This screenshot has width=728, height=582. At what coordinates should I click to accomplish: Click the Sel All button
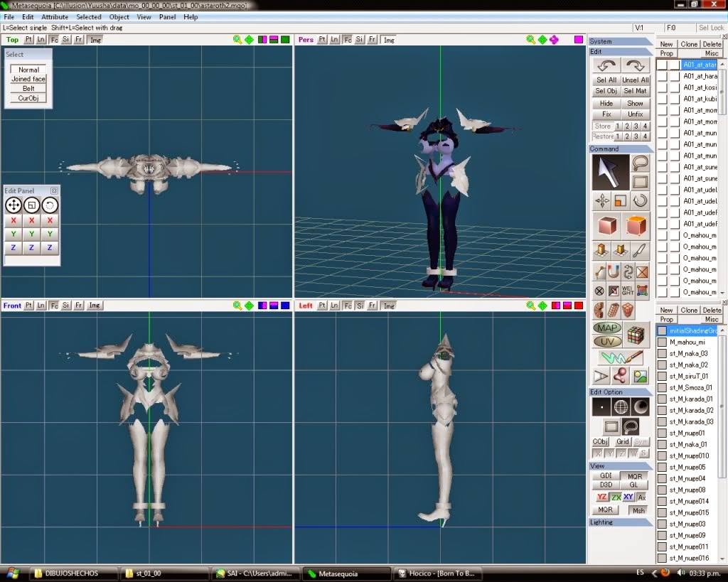[x=606, y=80]
